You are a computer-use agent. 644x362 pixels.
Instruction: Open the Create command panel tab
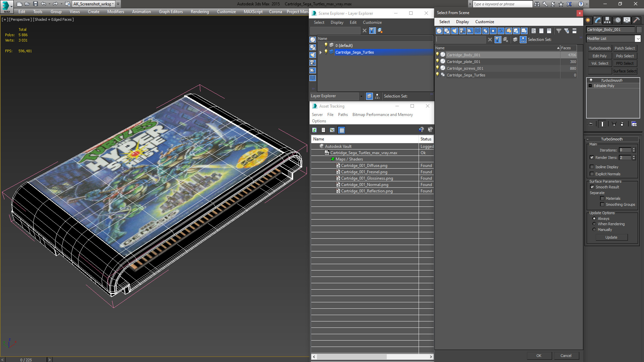[x=588, y=20]
